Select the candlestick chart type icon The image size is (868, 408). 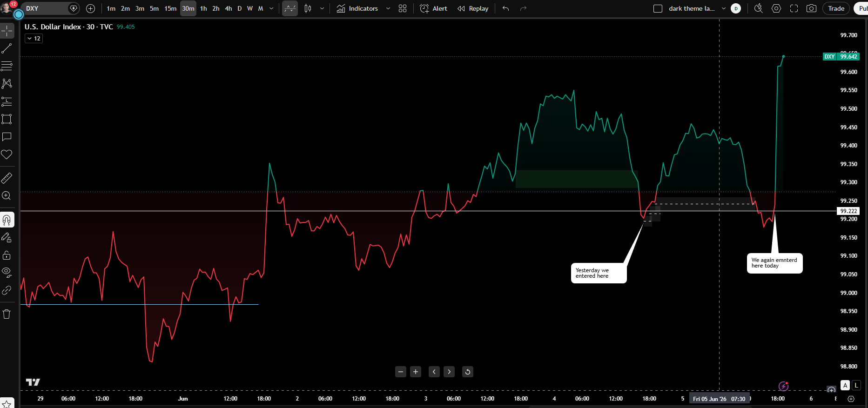(308, 8)
